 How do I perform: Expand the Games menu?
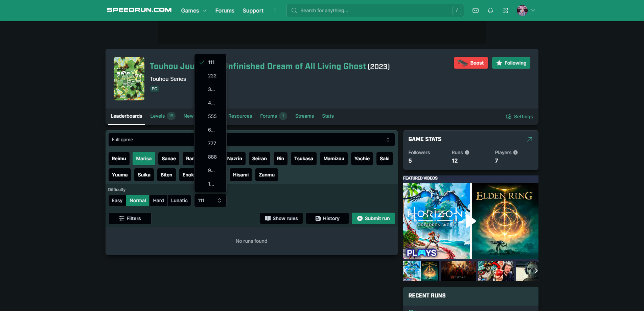coord(194,10)
